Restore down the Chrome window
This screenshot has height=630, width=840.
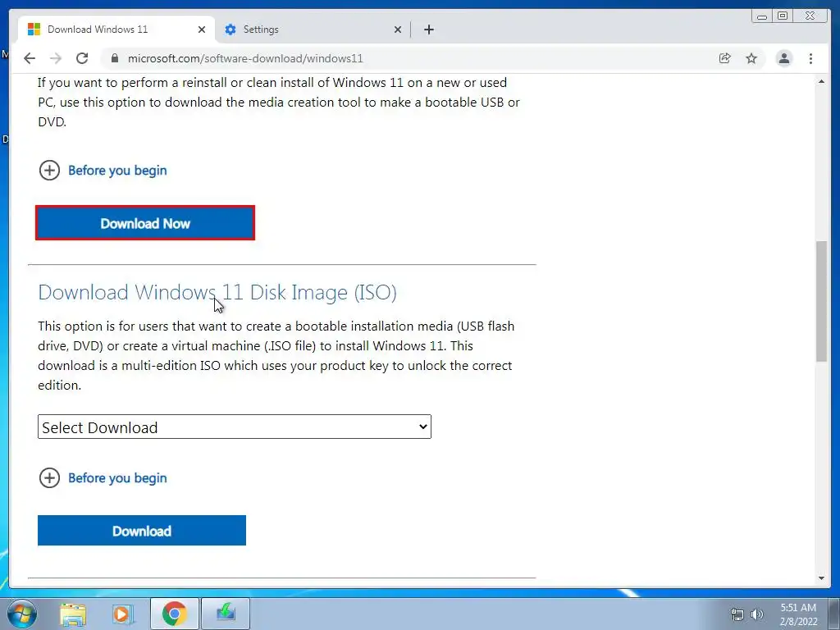(783, 16)
